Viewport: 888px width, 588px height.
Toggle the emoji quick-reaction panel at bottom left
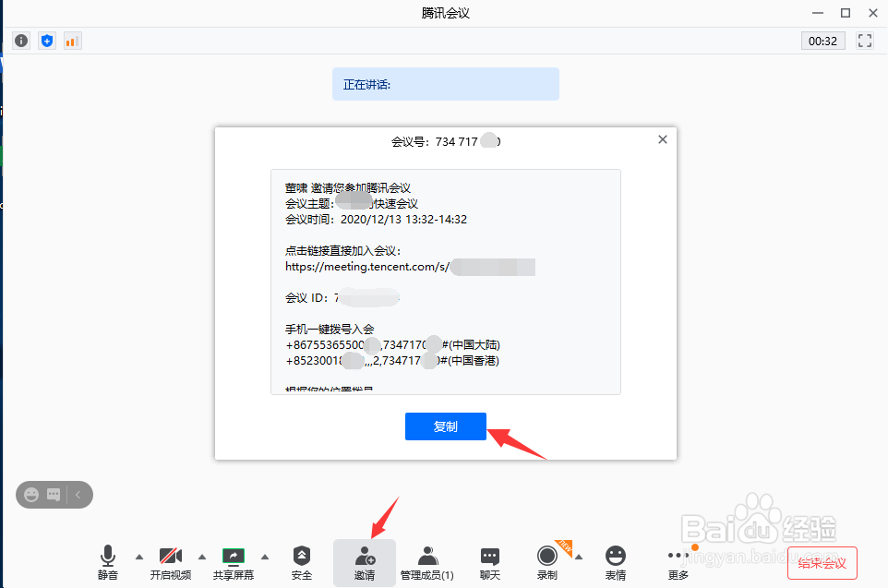tap(32, 495)
